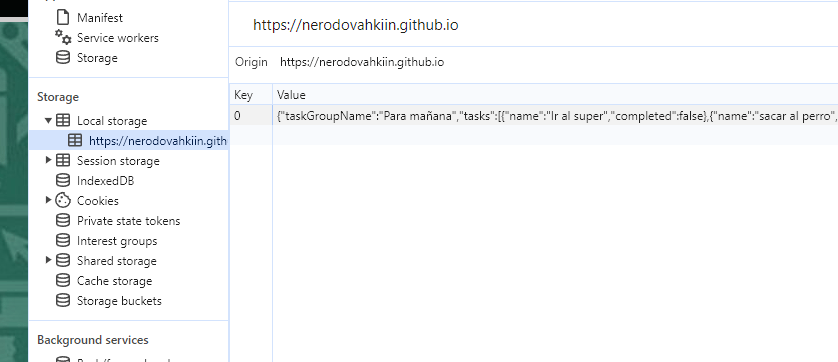Expand the Shared storage tree node

click(48, 260)
